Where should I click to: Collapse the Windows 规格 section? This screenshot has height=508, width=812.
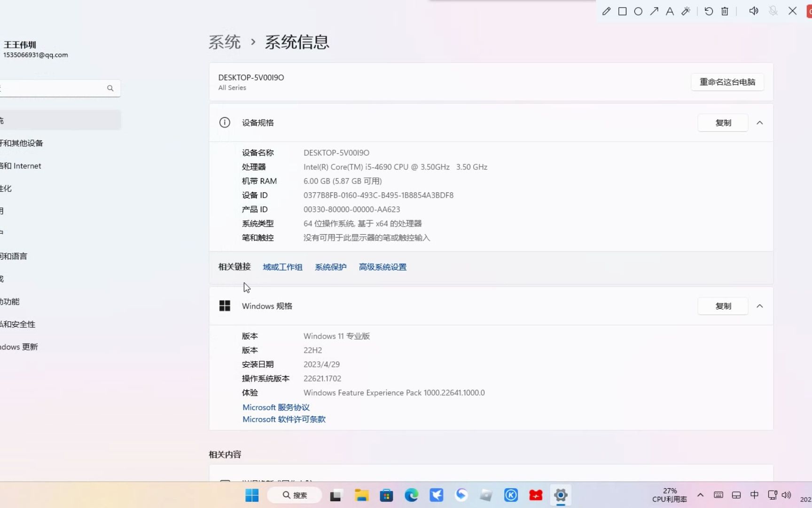pos(760,306)
